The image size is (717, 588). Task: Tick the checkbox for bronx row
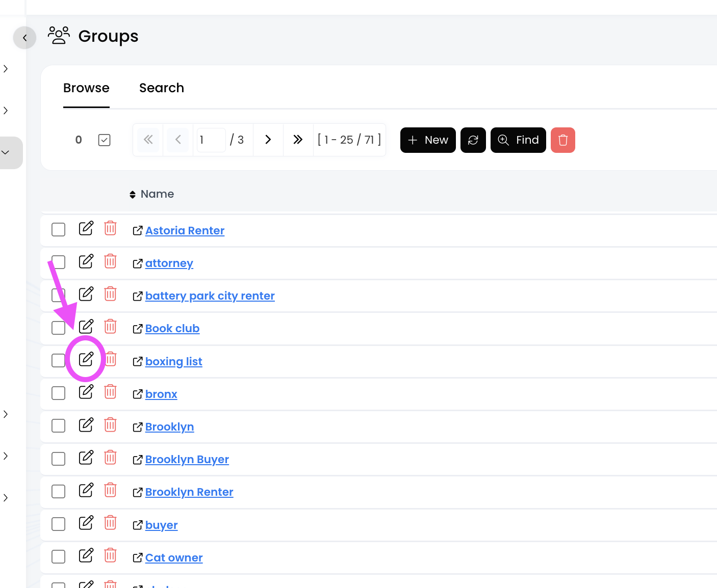point(59,393)
